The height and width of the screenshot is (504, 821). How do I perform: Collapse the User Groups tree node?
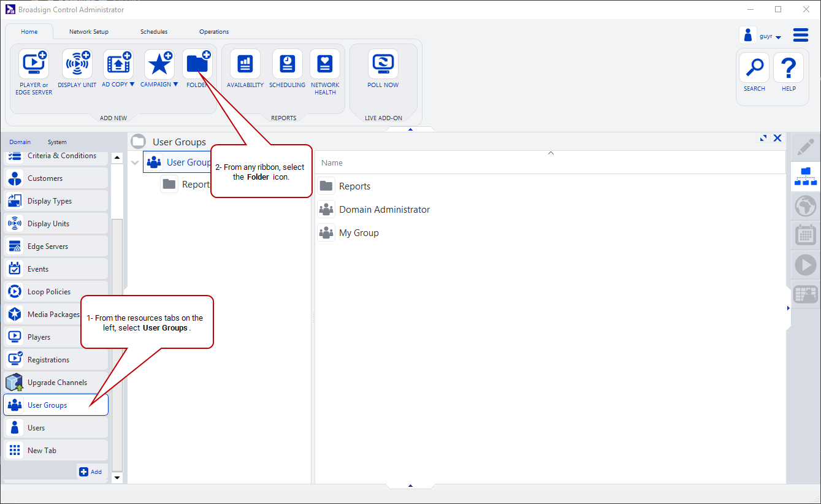point(135,162)
